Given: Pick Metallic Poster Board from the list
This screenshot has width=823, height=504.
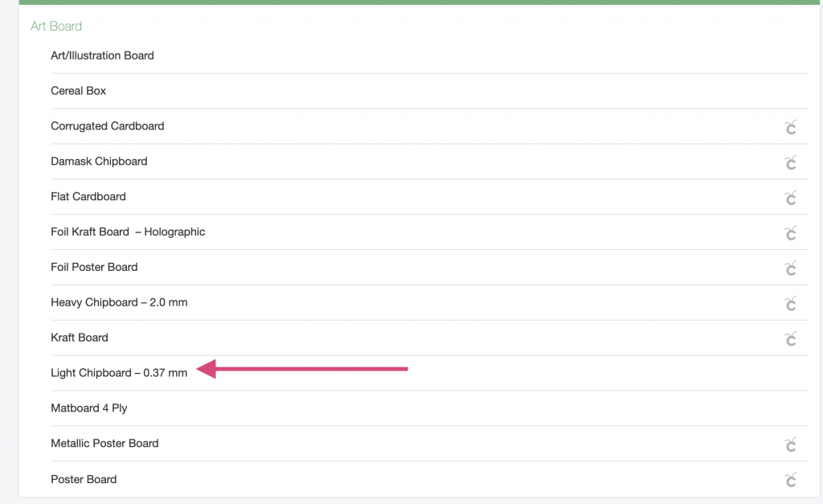Looking at the screenshot, I should (104, 443).
